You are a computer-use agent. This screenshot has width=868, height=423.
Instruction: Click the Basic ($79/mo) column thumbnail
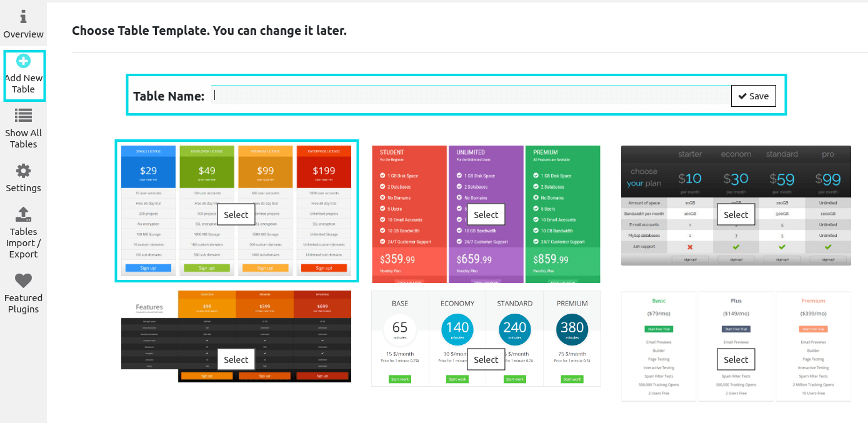[659, 346]
